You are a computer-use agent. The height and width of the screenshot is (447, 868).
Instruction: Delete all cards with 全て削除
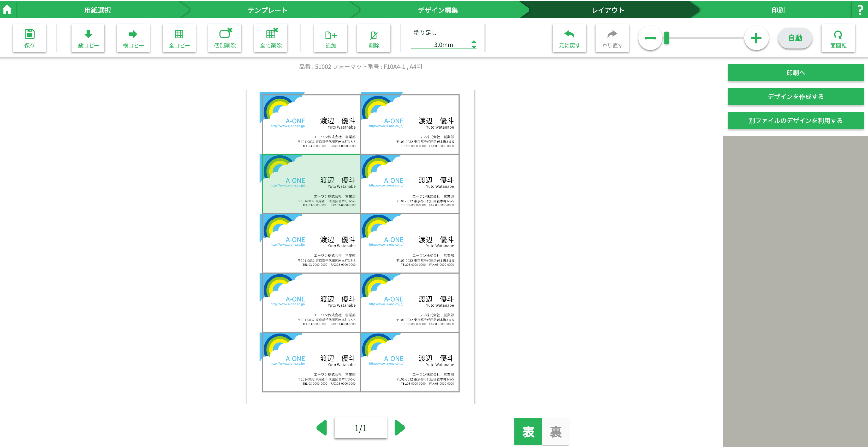pyautogui.click(x=271, y=38)
